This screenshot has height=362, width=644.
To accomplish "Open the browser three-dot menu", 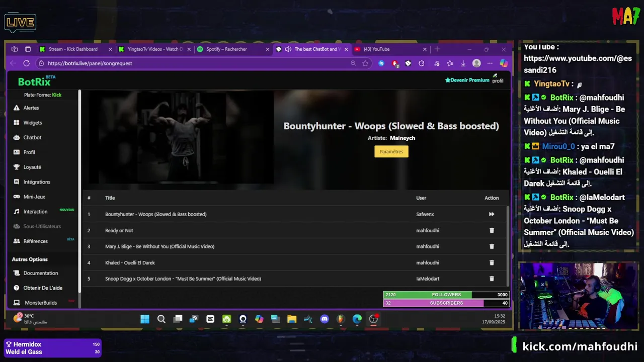I will [x=490, y=63].
